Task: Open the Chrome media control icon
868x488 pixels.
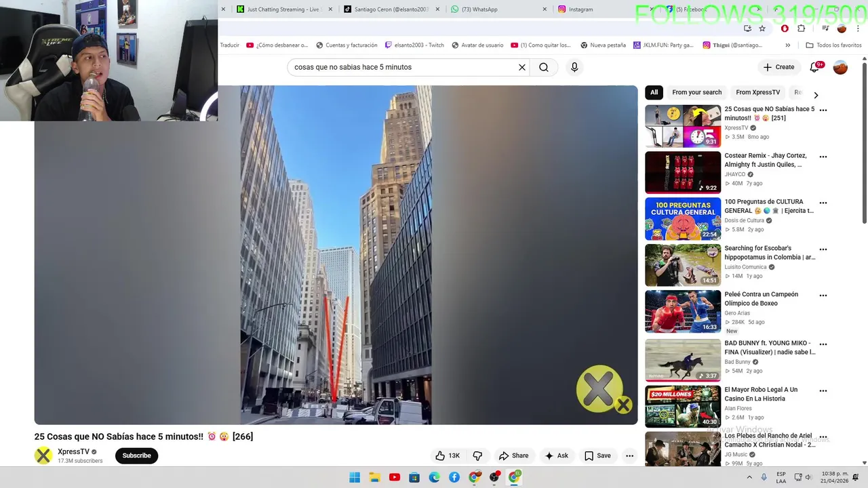Action: pyautogui.click(x=825, y=28)
